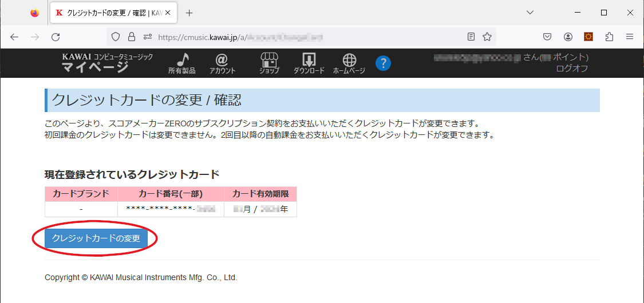Click the card brand dash cell
Image resolution: width=644 pixels, height=303 pixels.
pyautogui.click(x=81, y=209)
